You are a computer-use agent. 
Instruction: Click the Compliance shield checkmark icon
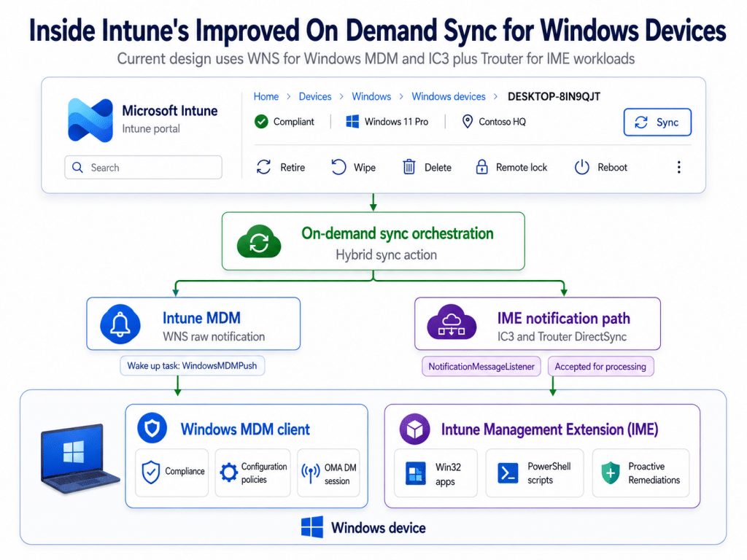[150, 472]
